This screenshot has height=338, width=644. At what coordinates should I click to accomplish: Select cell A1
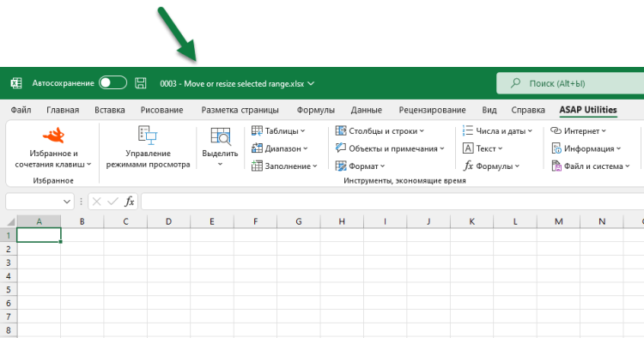[x=39, y=235]
